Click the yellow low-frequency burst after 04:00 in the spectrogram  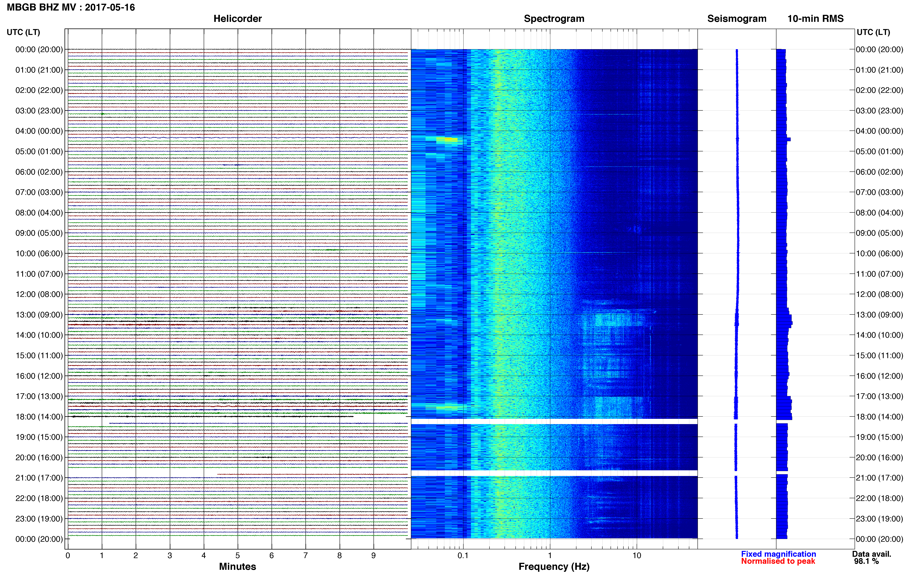[447, 139]
